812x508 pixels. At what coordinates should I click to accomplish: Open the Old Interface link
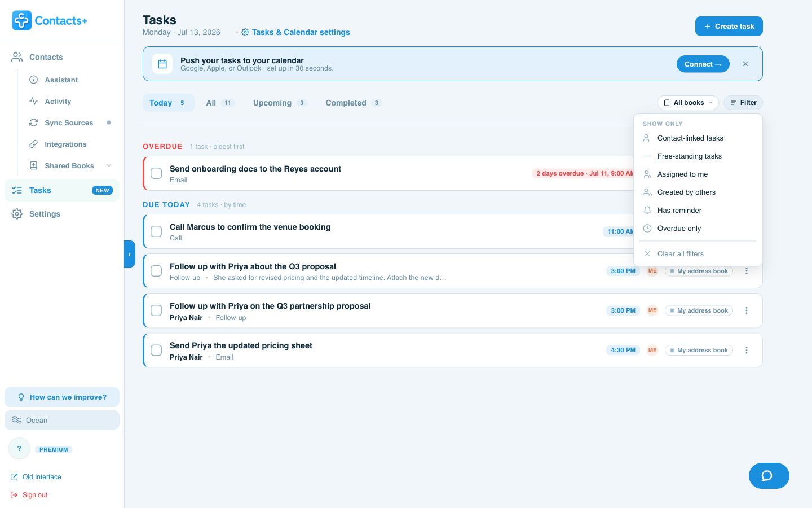(36, 477)
